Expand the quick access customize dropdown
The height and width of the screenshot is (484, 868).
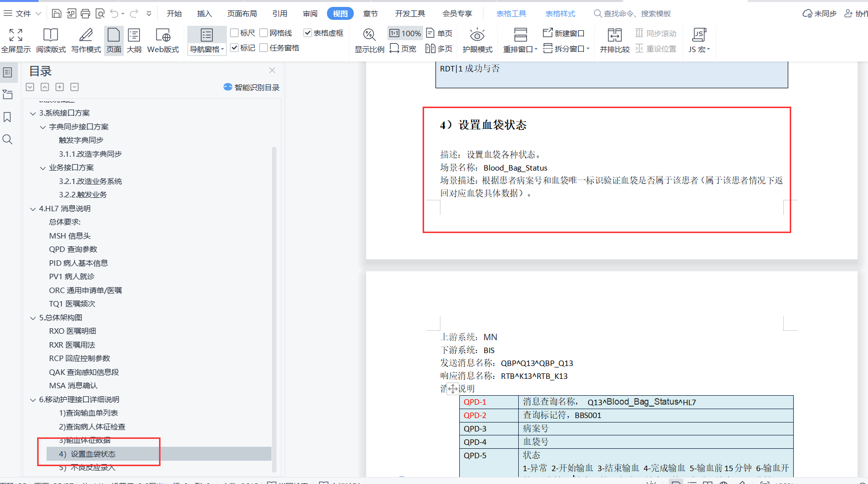click(149, 13)
